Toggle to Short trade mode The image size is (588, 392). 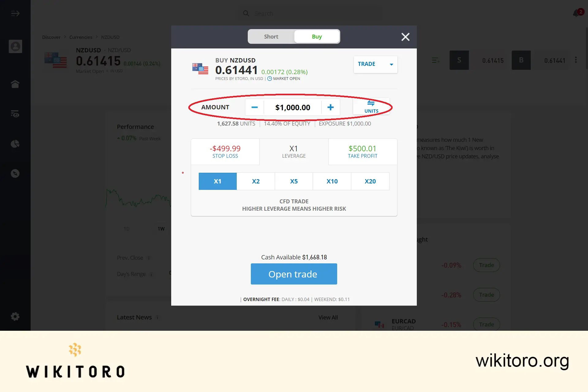point(270,36)
